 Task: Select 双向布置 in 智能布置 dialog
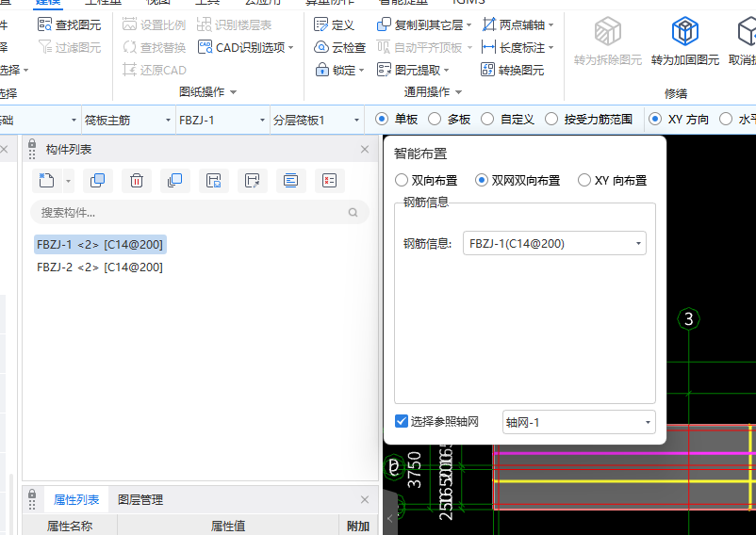[402, 180]
